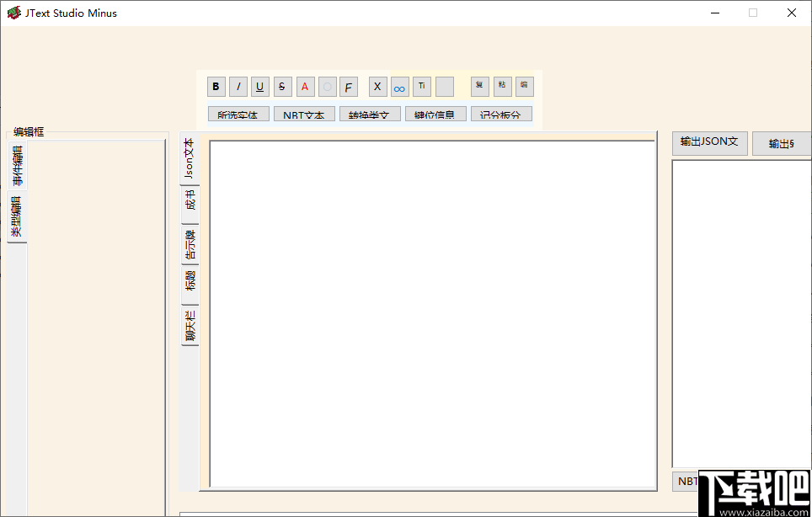The image size is (812, 517).
Task: Click the infinity (∞) icon
Action: pyautogui.click(x=398, y=86)
